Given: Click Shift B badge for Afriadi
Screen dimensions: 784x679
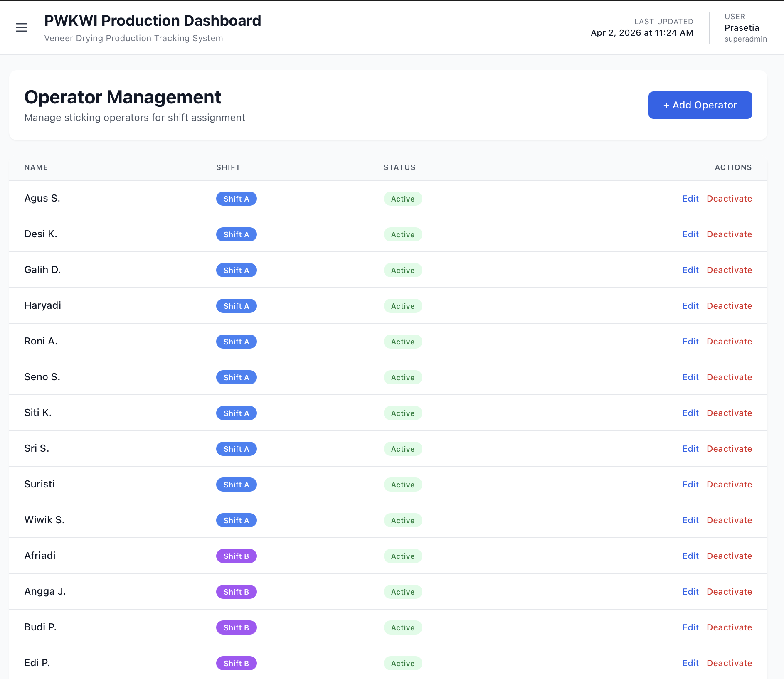Looking at the screenshot, I should pyautogui.click(x=236, y=556).
